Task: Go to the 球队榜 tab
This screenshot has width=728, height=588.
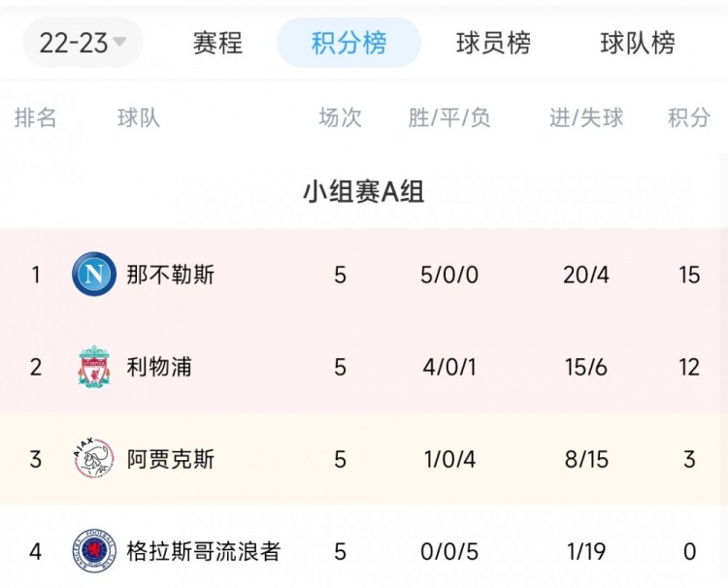Action: coord(638,43)
